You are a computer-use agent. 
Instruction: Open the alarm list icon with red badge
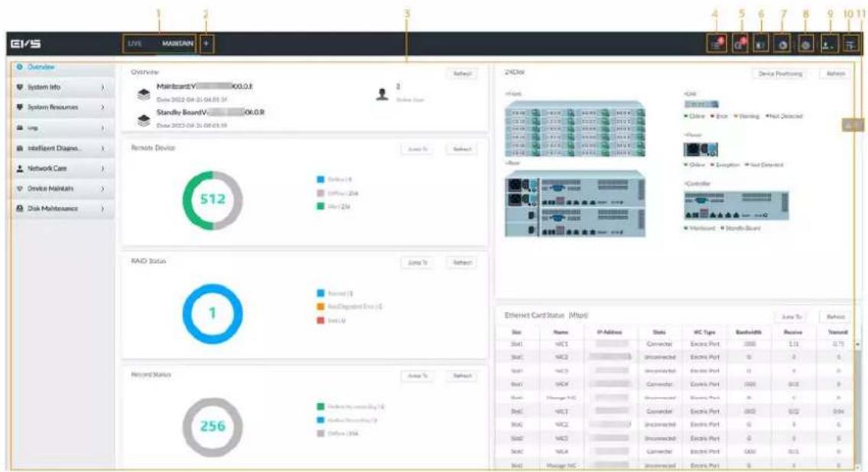click(x=717, y=44)
